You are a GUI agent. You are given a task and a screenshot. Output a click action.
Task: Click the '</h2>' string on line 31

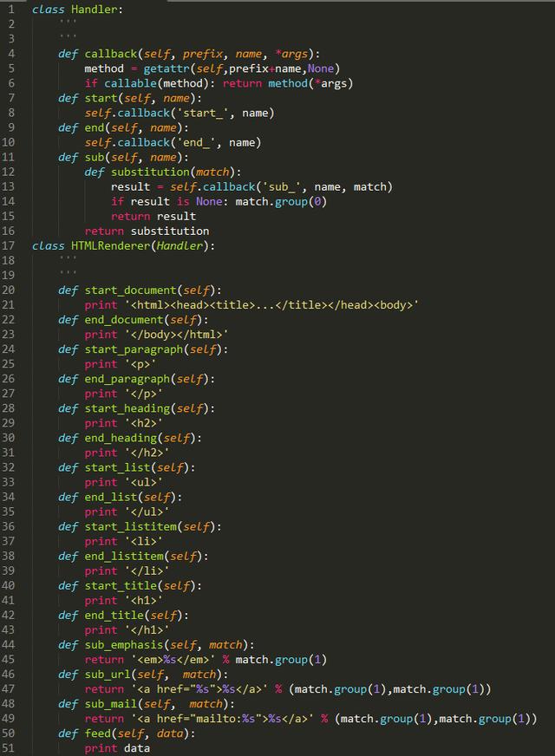[147, 453]
